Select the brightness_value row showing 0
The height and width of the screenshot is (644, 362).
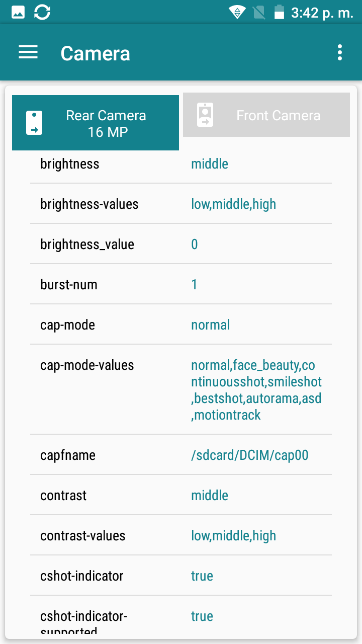point(181,244)
